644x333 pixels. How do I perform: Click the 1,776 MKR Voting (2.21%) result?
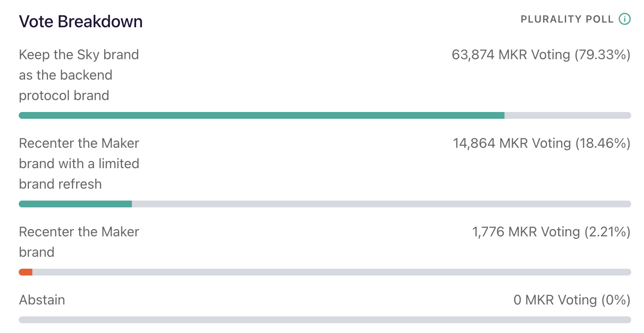coord(551,232)
